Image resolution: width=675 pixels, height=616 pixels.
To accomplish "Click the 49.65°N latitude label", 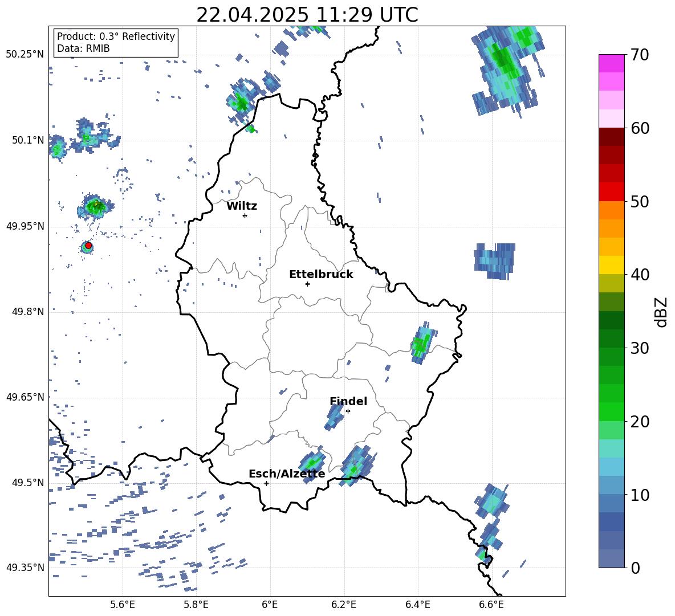I will click(25, 397).
